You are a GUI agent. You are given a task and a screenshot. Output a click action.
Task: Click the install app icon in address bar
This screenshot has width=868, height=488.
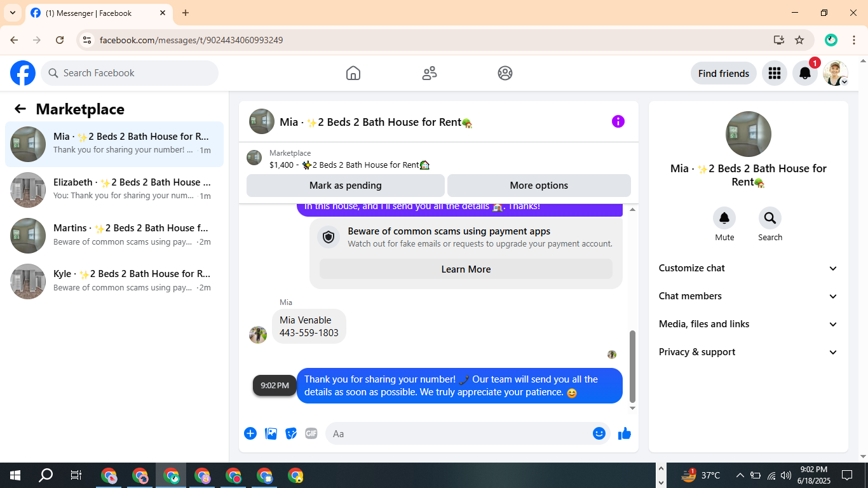click(x=779, y=40)
